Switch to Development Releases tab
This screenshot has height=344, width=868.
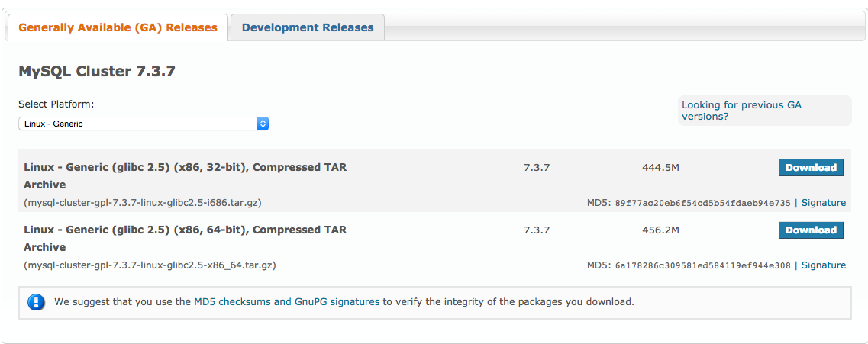point(308,27)
